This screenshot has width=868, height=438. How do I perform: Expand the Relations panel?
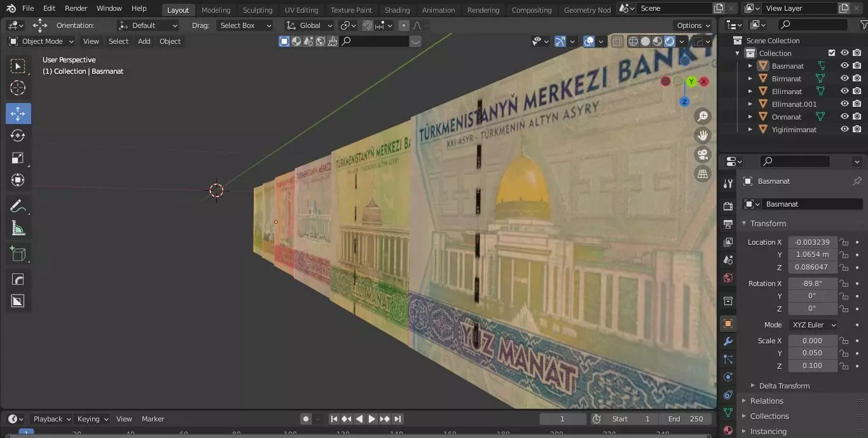pos(766,401)
